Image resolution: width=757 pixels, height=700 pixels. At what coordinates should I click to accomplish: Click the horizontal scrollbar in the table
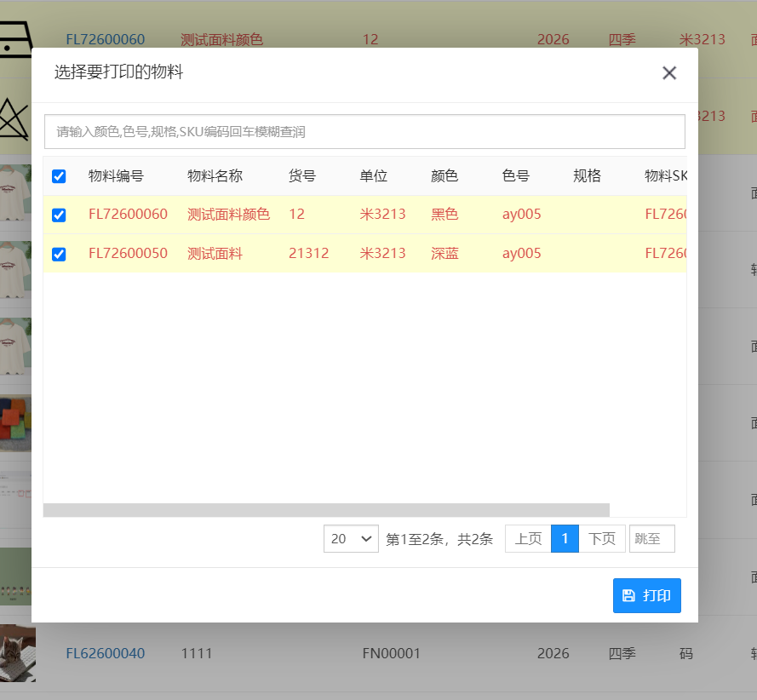[326, 510]
